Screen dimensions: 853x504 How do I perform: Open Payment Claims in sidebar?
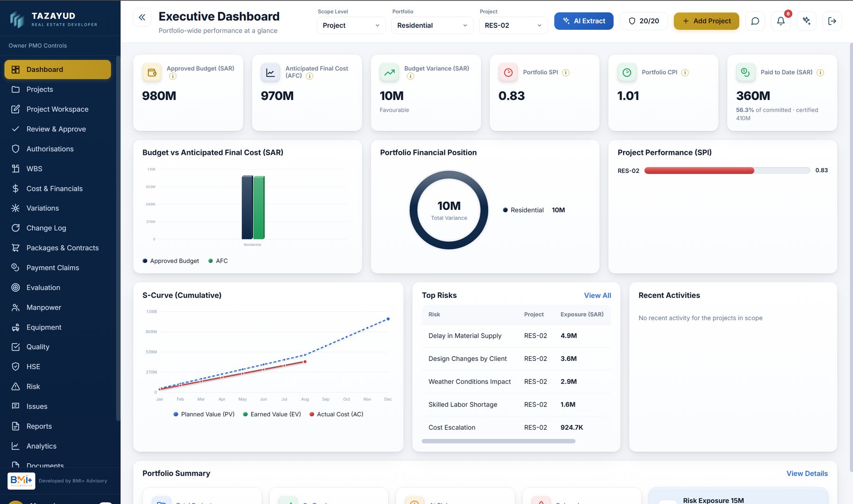[57, 268]
